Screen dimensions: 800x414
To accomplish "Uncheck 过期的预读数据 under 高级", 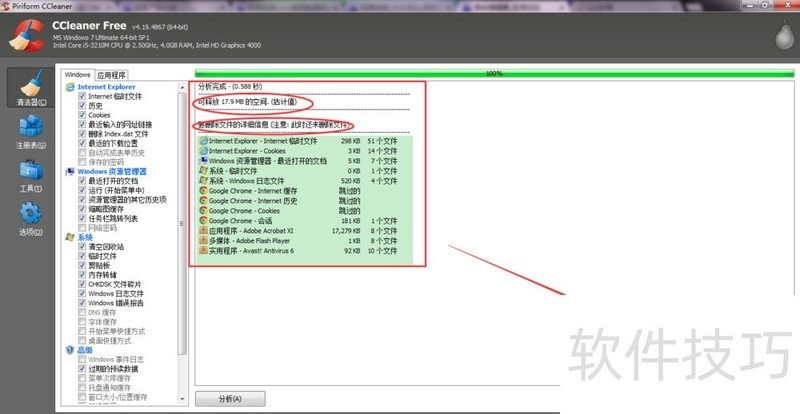I will 82,369.
